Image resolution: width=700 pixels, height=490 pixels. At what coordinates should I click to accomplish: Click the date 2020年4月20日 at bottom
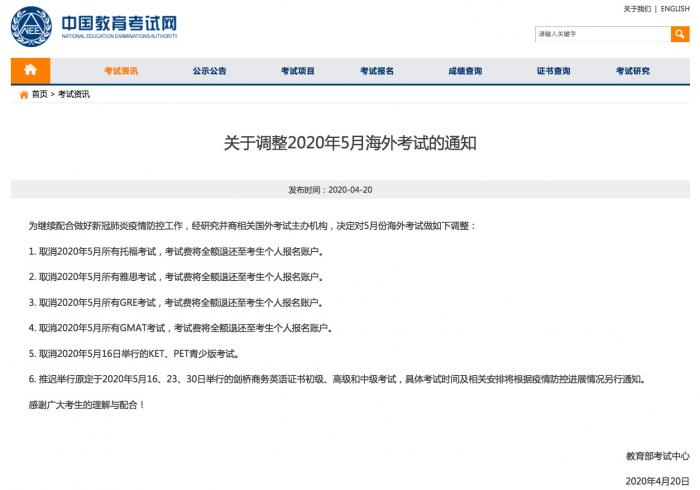657,481
